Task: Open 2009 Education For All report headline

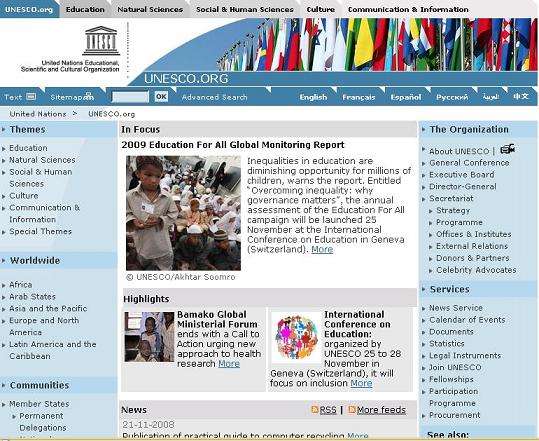Action: tap(233, 145)
